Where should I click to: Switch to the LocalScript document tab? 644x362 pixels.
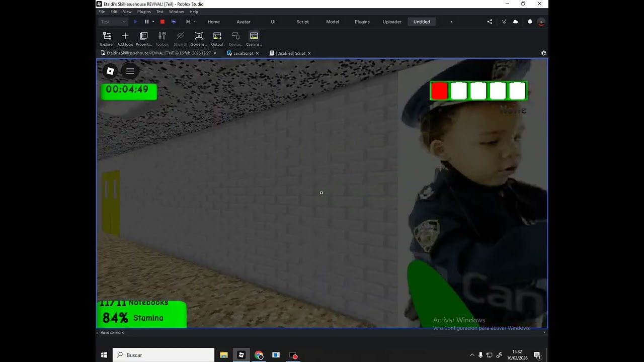[x=243, y=53]
